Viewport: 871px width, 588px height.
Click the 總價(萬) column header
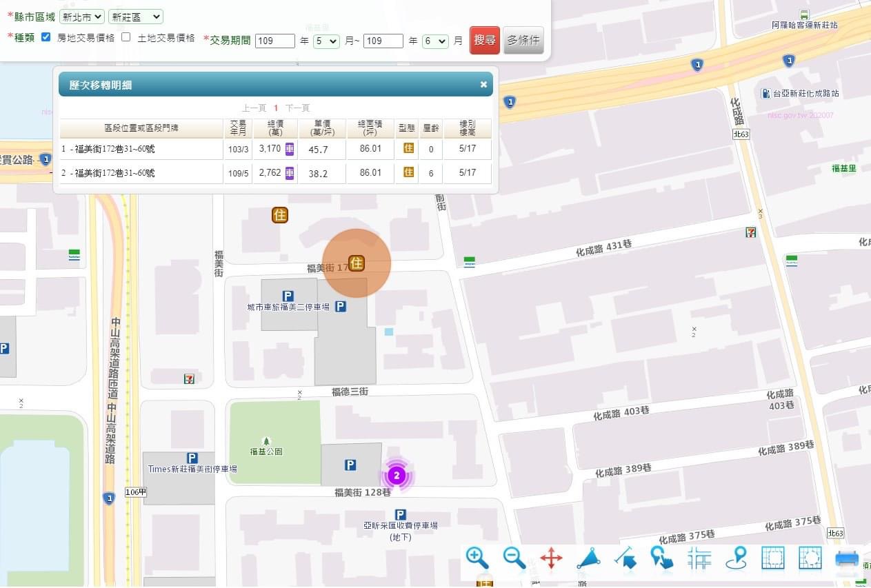click(276, 128)
